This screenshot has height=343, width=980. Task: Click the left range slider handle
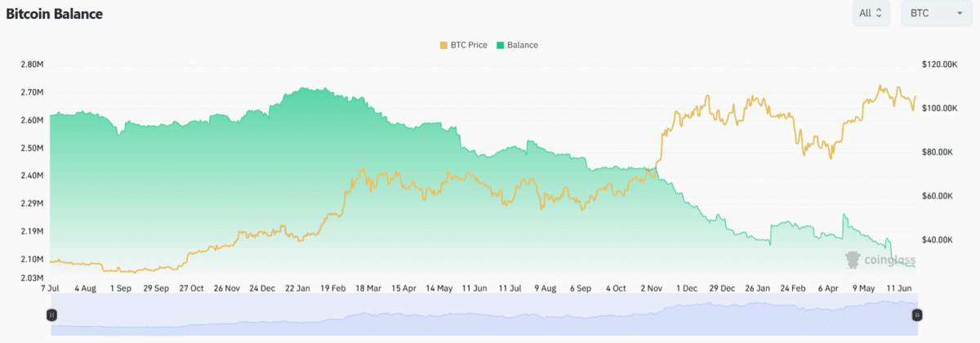(51, 314)
